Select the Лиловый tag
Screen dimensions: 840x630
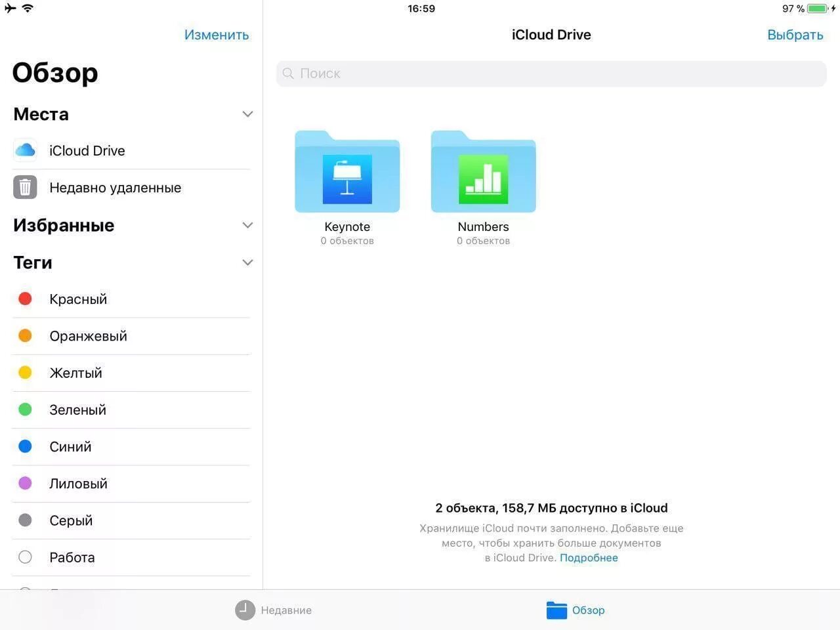78,484
